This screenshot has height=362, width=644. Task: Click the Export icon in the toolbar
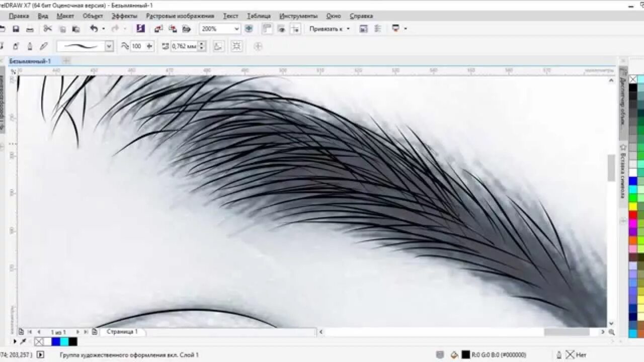point(173,29)
